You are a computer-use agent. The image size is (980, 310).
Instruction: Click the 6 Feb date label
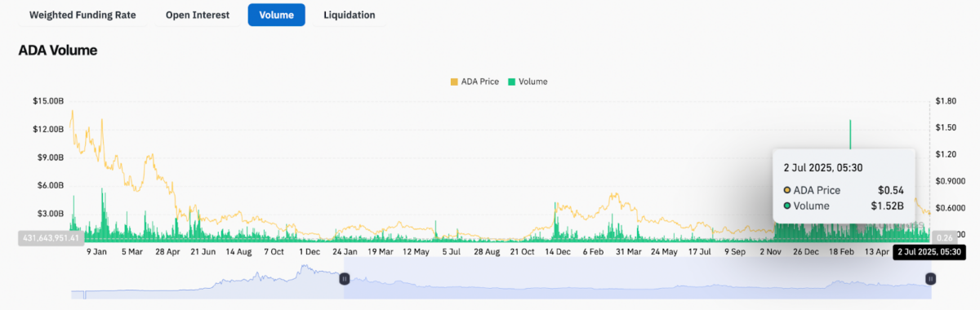tap(594, 252)
